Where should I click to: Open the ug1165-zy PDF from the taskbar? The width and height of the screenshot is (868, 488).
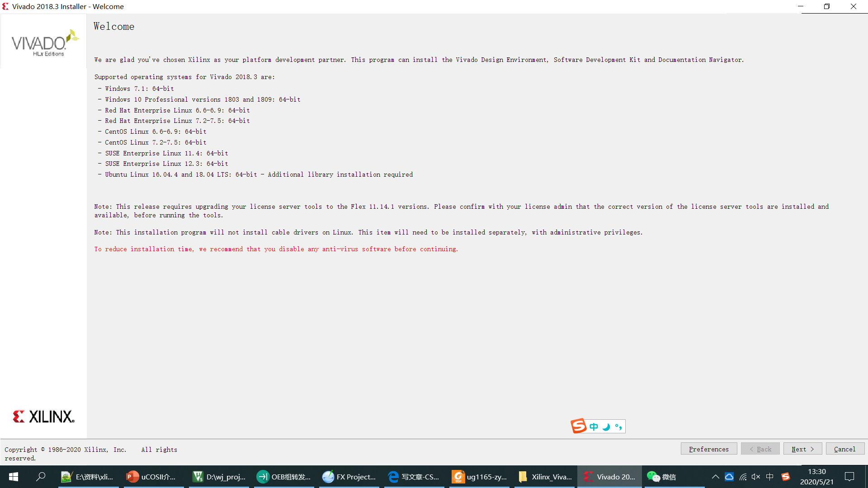point(479,477)
